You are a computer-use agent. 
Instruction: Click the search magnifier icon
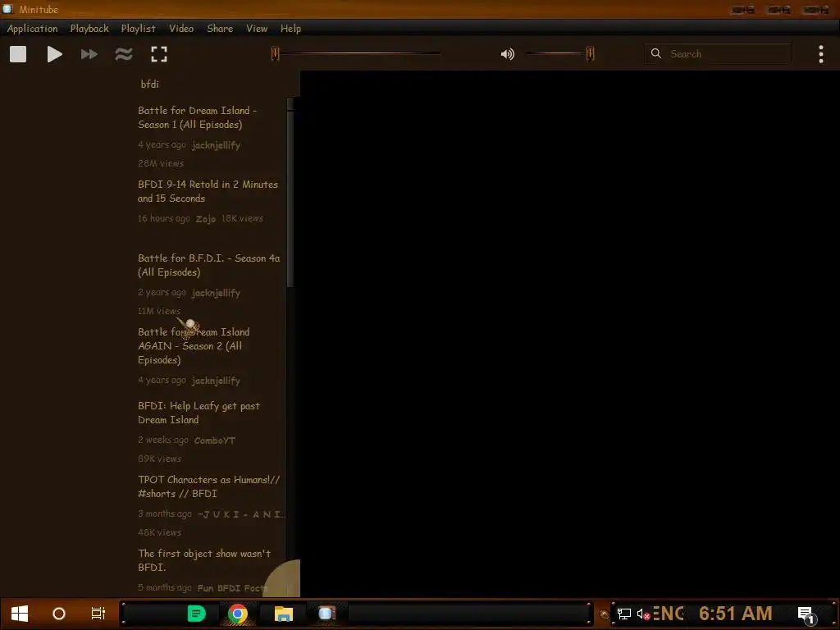[x=655, y=53]
